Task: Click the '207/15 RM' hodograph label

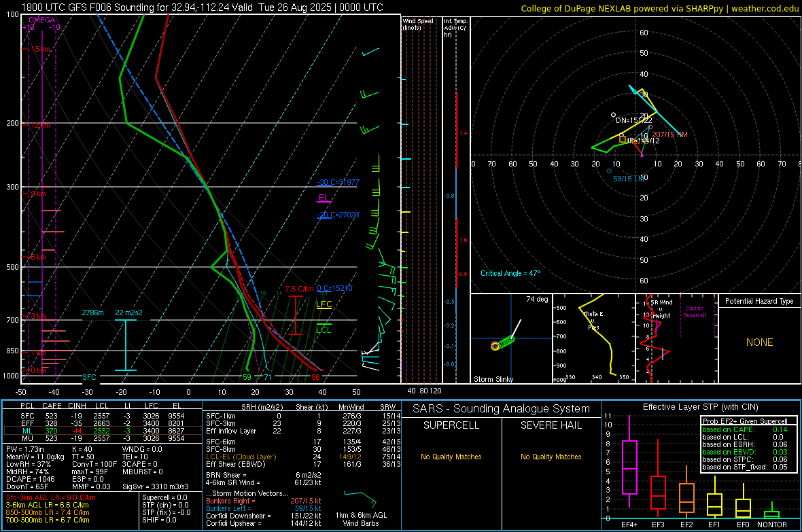Action: (669, 135)
